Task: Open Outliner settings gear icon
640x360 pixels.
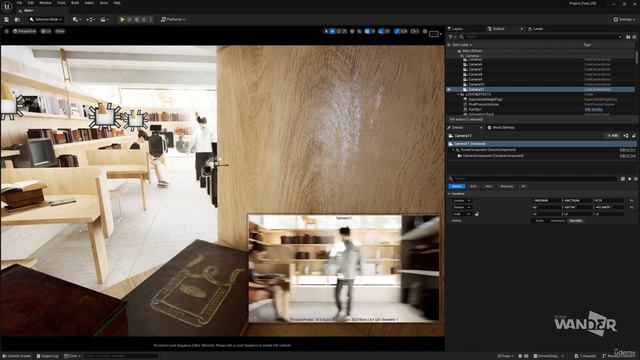Action: click(634, 37)
